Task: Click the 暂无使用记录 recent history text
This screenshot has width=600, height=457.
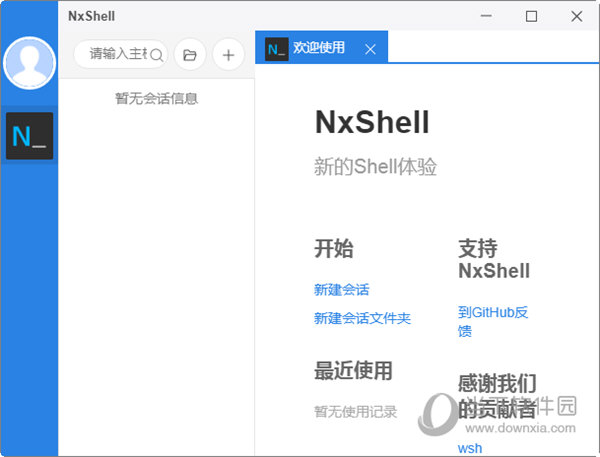Action: coord(355,411)
